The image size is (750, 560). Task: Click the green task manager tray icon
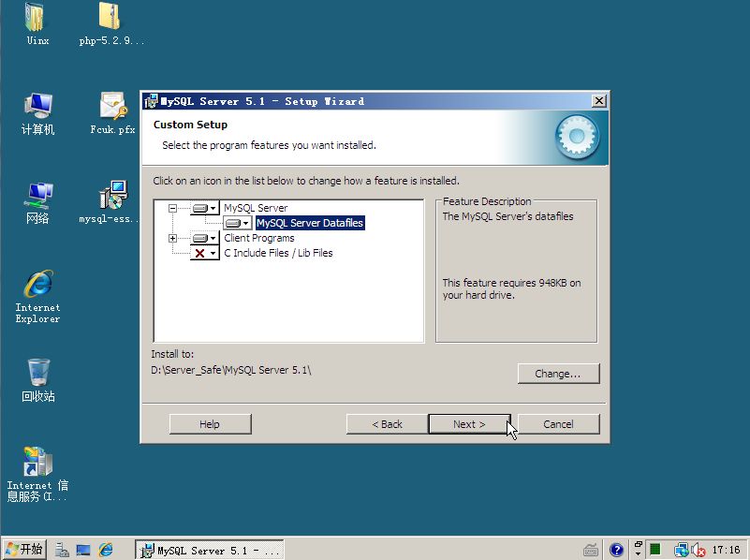point(654,550)
